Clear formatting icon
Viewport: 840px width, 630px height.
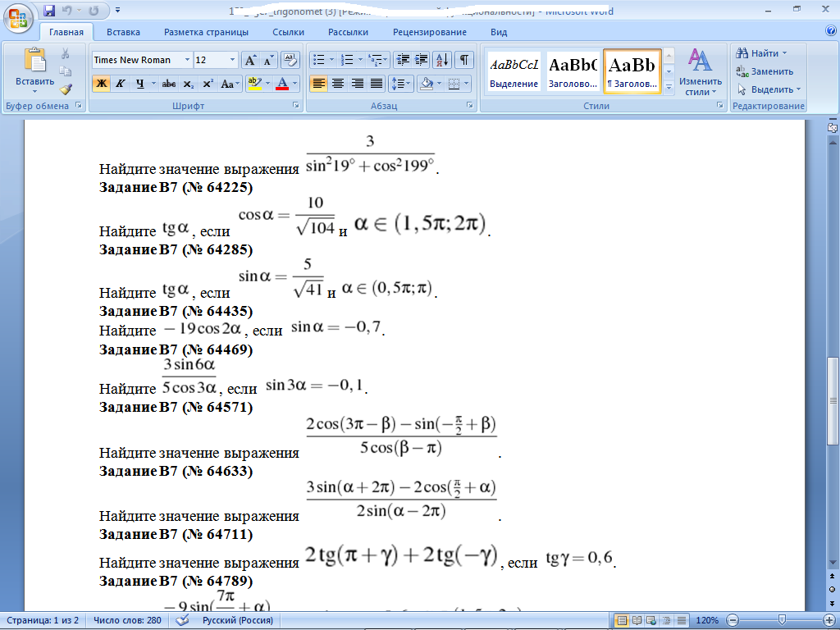coord(290,60)
